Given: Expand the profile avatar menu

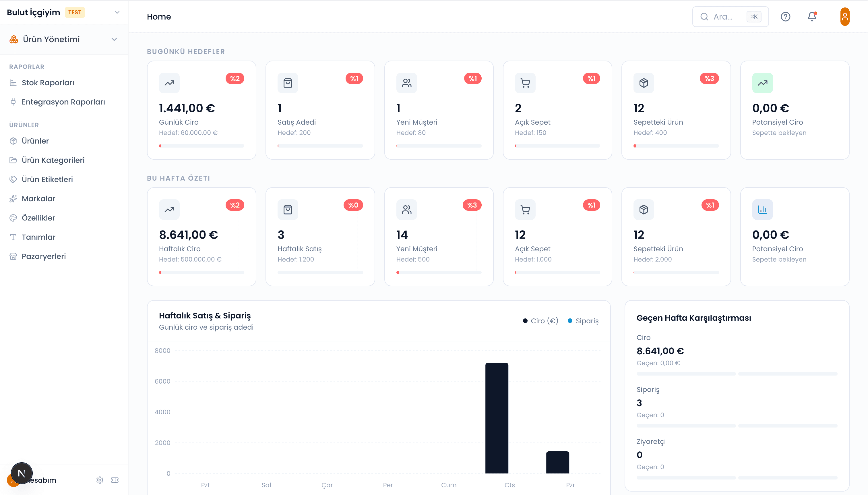Looking at the screenshot, I should pyautogui.click(x=845, y=16).
